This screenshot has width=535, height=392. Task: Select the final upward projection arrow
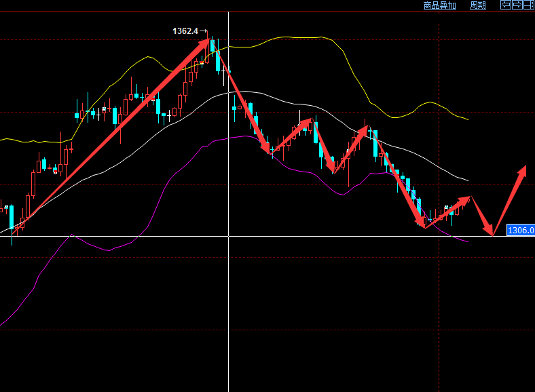point(509,200)
